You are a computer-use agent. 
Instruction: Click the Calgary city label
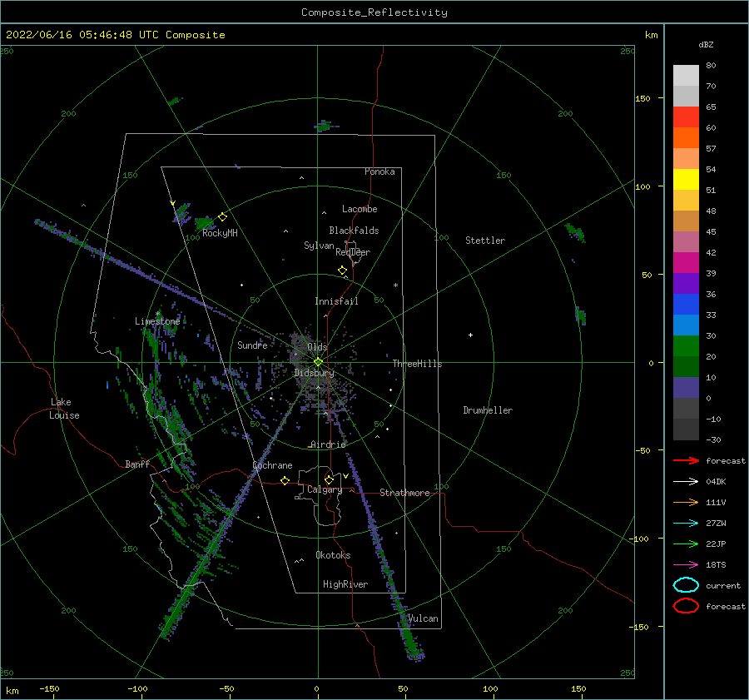point(325,489)
